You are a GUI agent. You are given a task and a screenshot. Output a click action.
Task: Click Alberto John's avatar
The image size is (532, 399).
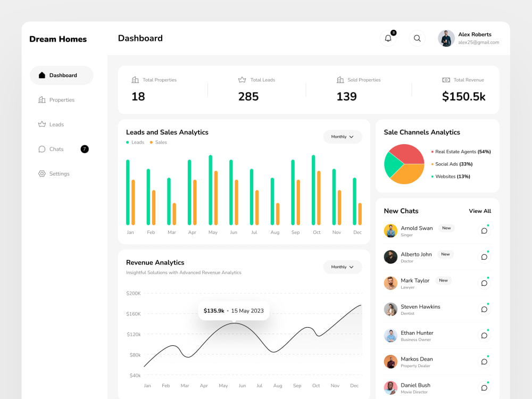pos(390,257)
